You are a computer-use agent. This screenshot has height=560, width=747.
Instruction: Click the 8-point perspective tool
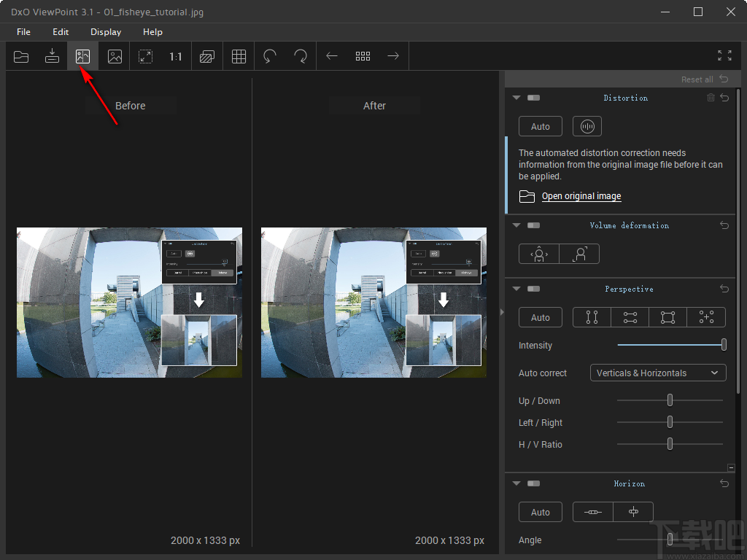tap(706, 317)
